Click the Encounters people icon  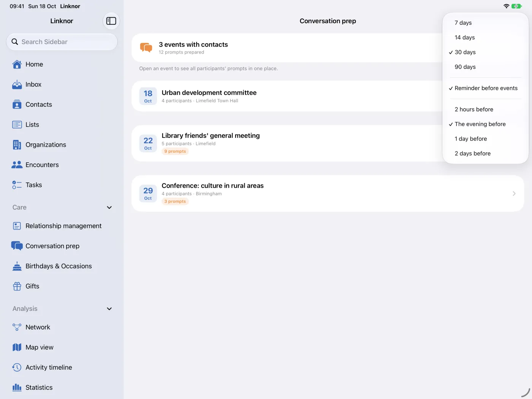click(x=17, y=165)
